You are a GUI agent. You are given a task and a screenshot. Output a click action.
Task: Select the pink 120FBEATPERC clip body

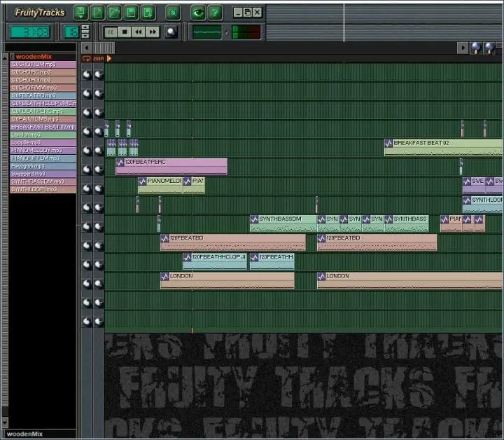171,167
